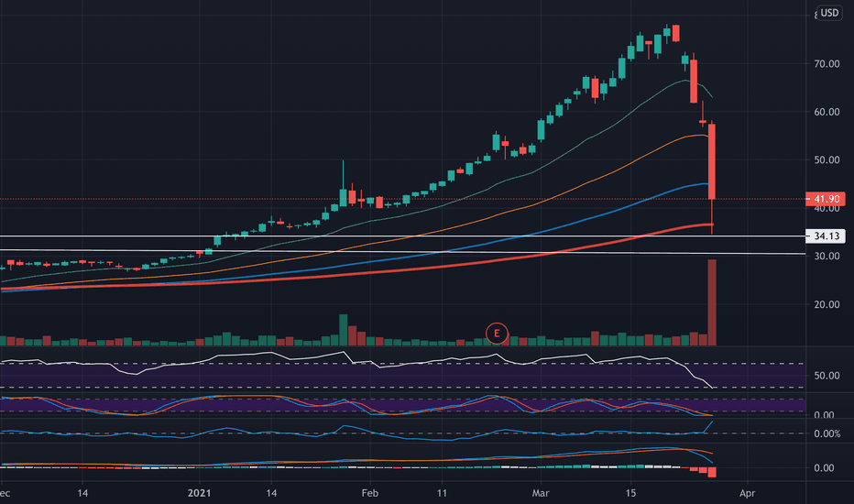This screenshot has height=504, width=854.
Task: Click the 50.00 RSI pane scale label
Action: [x=827, y=376]
